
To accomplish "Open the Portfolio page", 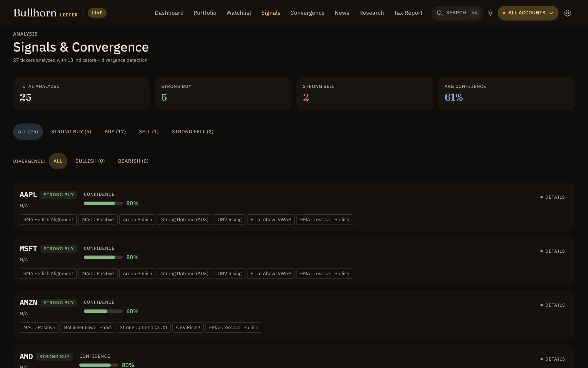I will (205, 13).
